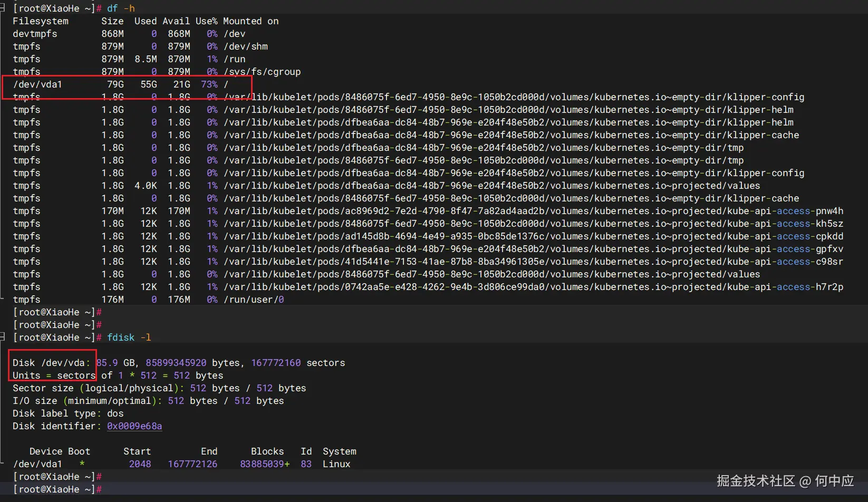Click the '167772126' end sector value
868x502 pixels.
pyautogui.click(x=192, y=464)
